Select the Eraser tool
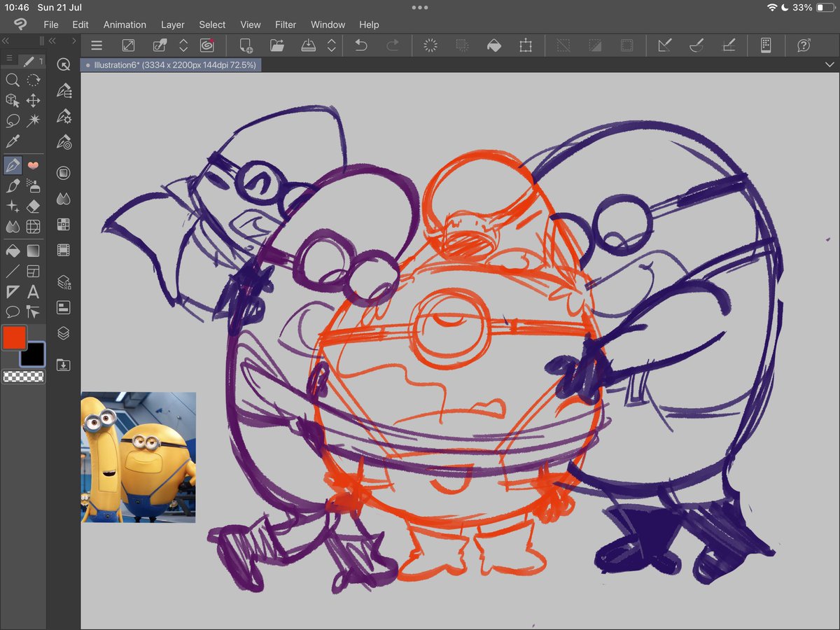 pos(33,206)
